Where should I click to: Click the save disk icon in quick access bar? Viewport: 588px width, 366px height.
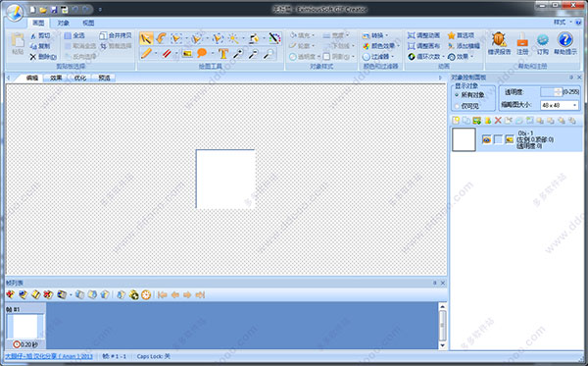[x=54, y=10]
